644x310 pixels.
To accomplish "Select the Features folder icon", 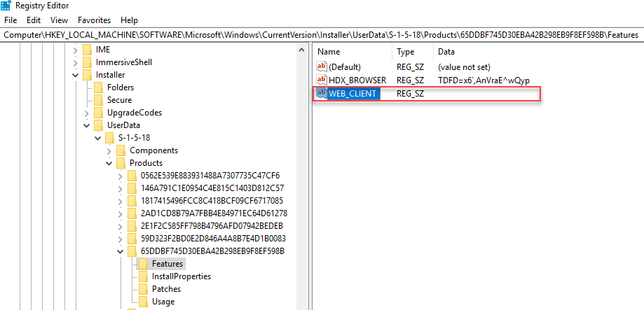I will tap(143, 263).
